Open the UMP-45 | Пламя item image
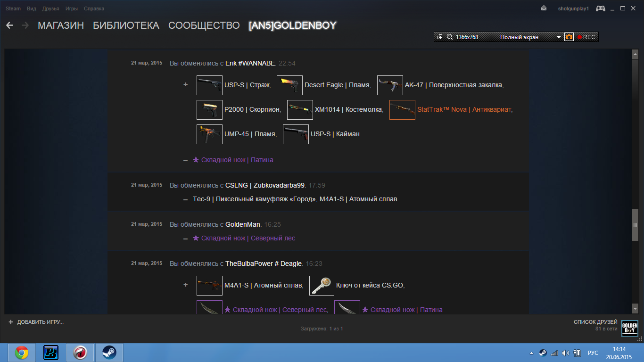Screen dimensions: 644x362 point(209,134)
